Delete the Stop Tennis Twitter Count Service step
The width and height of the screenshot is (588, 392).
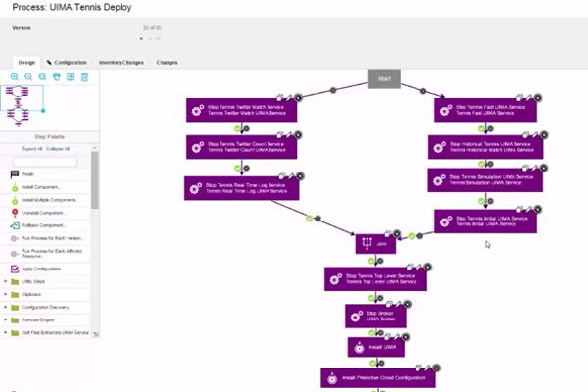[298, 134]
